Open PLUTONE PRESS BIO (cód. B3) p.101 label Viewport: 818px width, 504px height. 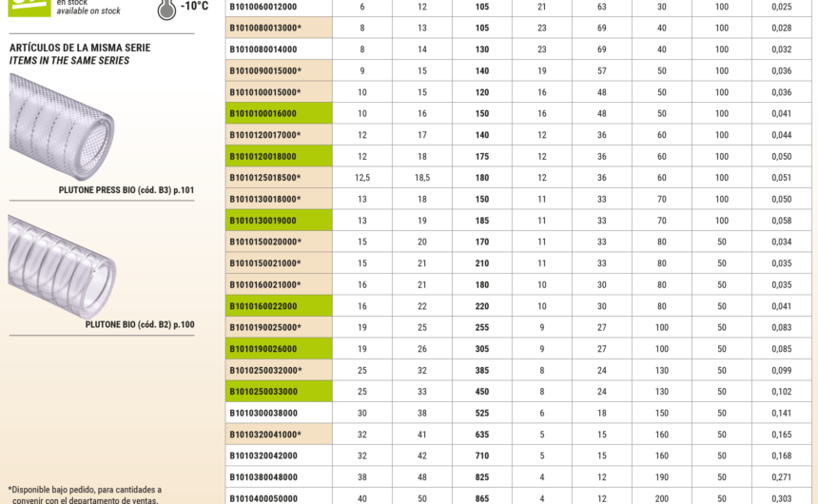point(126,190)
